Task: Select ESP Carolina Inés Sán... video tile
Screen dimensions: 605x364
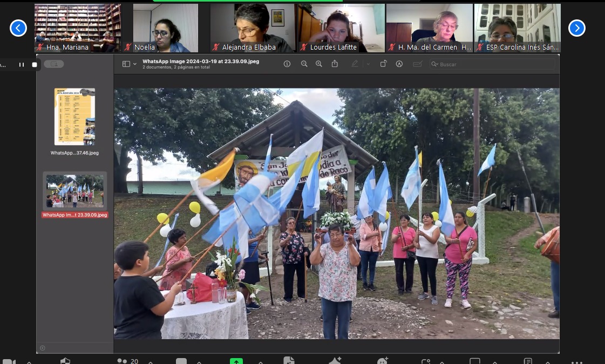Action: click(518, 28)
